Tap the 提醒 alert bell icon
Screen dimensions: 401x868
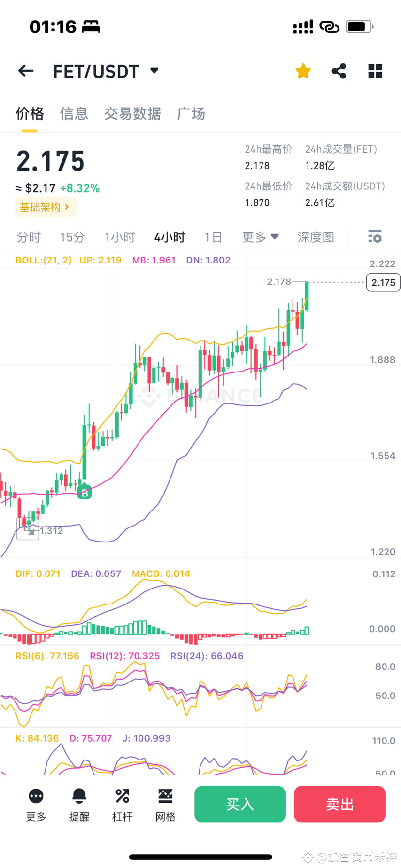79,803
